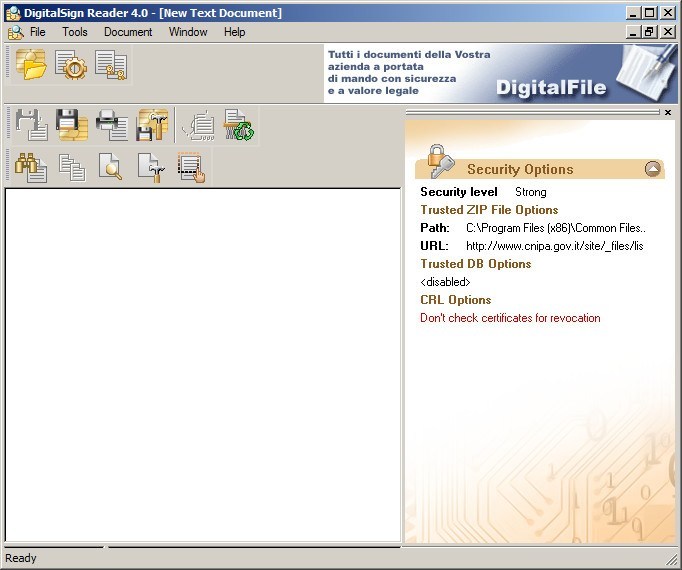Click the Trusted DB Options heading
This screenshot has height=570, width=682.
point(475,264)
